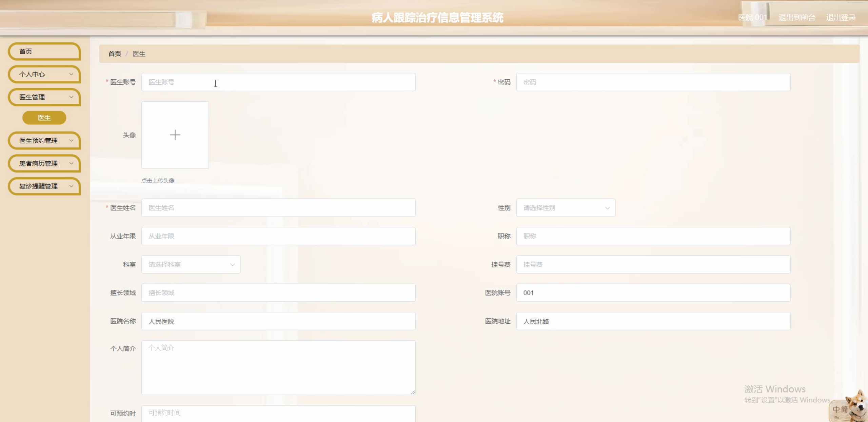
Task: Focus the 医生账号 input field
Action: pos(278,82)
